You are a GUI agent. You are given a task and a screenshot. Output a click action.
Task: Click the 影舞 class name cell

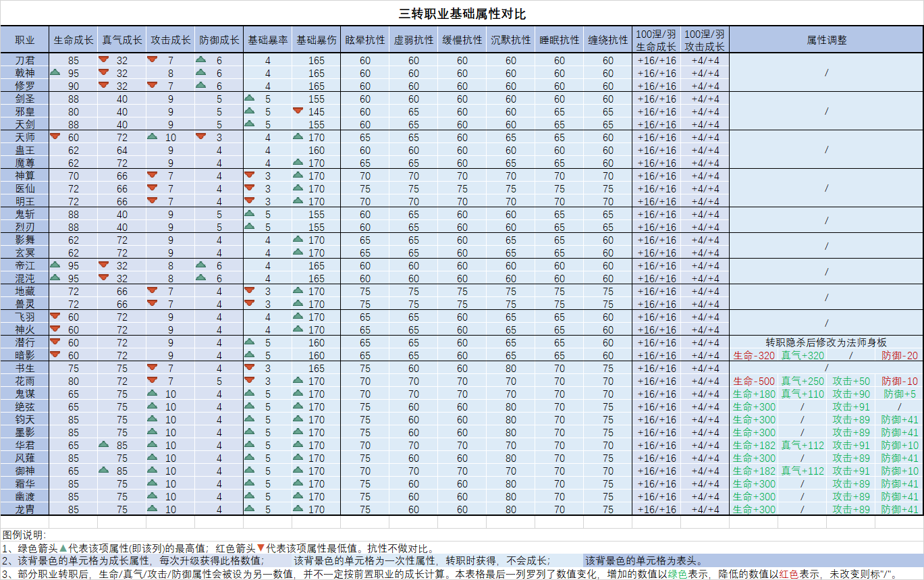tap(25, 240)
